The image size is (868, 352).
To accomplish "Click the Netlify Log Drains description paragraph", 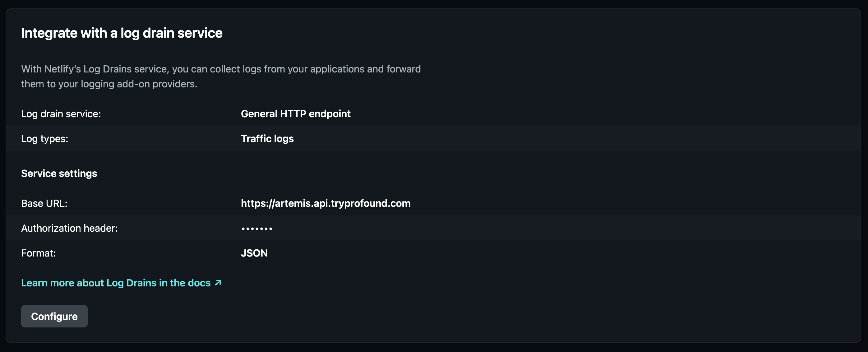I will pyautogui.click(x=221, y=69).
